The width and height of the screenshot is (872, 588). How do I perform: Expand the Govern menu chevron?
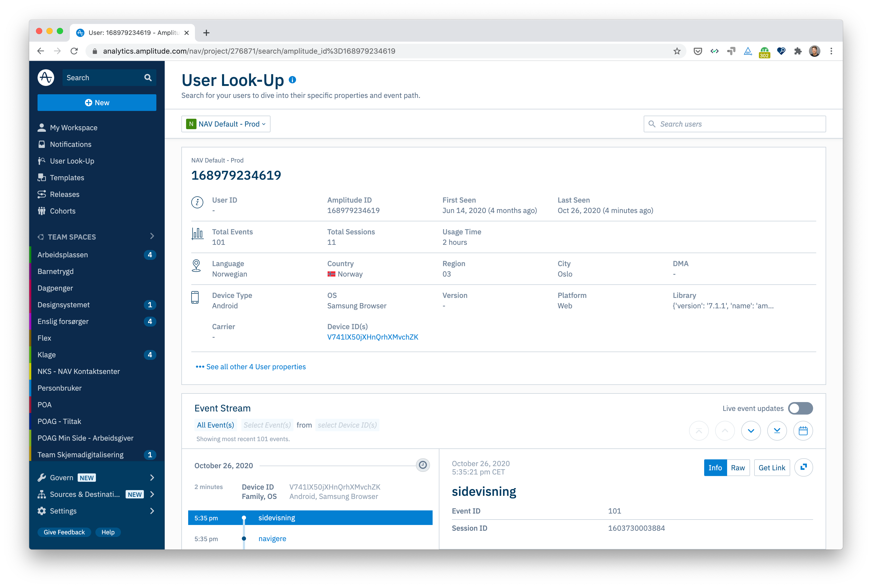pos(152,477)
